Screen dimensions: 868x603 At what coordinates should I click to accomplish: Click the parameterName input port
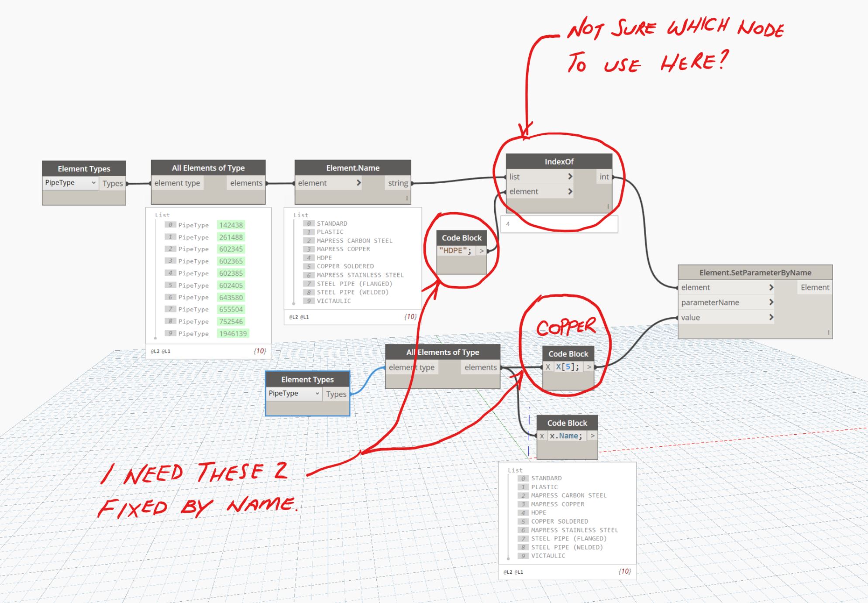click(x=710, y=302)
